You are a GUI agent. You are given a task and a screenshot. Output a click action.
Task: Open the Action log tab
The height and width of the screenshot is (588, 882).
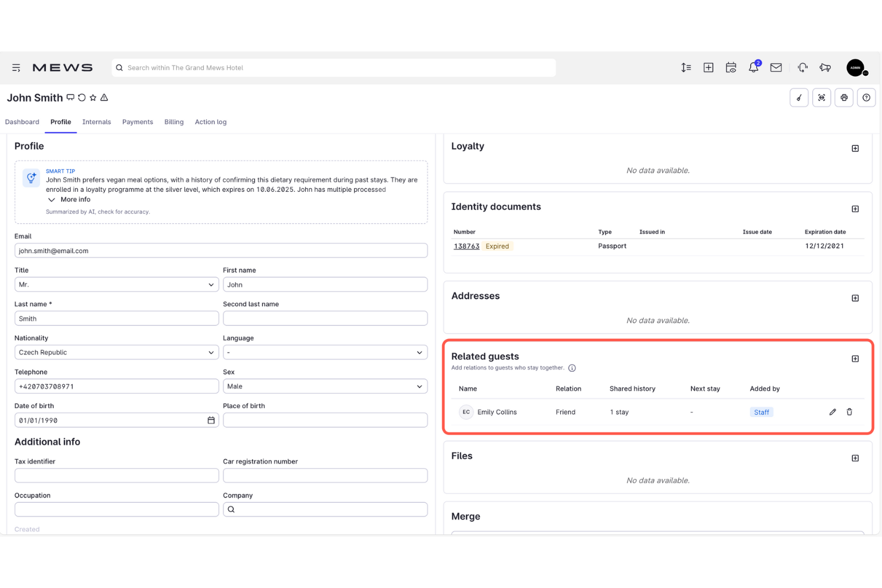coord(210,122)
